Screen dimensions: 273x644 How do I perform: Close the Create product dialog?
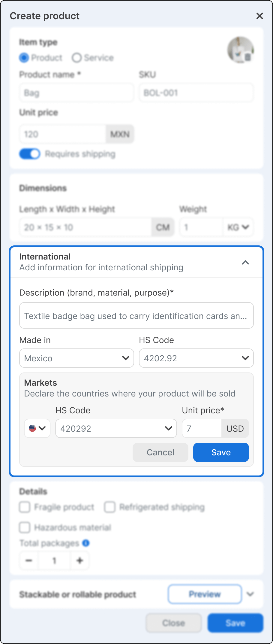click(259, 16)
